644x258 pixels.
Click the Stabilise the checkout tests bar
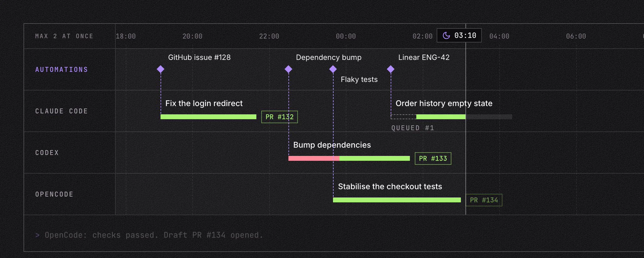click(x=397, y=200)
